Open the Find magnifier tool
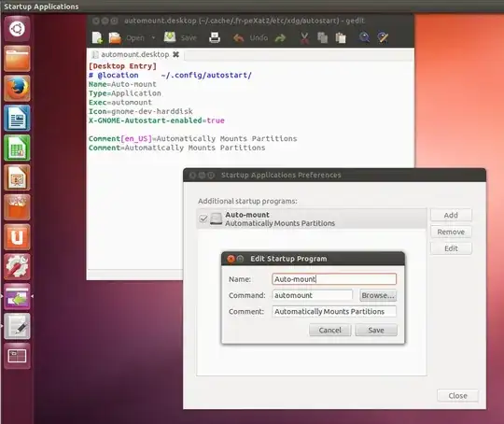Screen dimensions: 504x424 tap(364, 37)
